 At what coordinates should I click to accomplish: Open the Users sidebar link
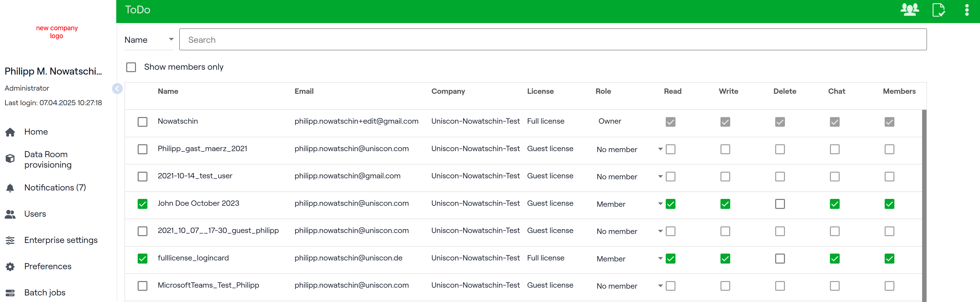coord(35,214)
